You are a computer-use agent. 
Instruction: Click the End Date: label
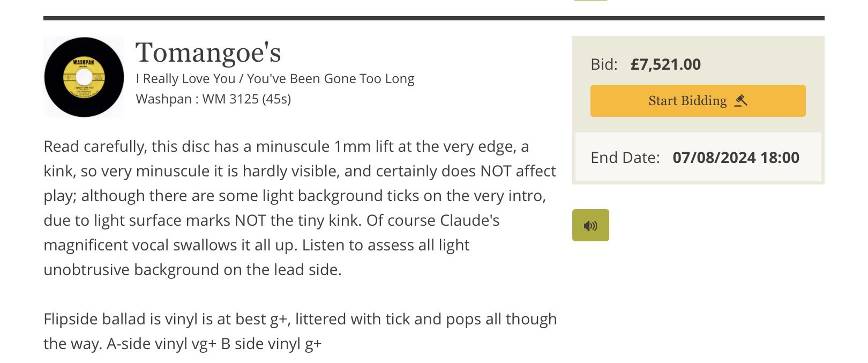625,158
